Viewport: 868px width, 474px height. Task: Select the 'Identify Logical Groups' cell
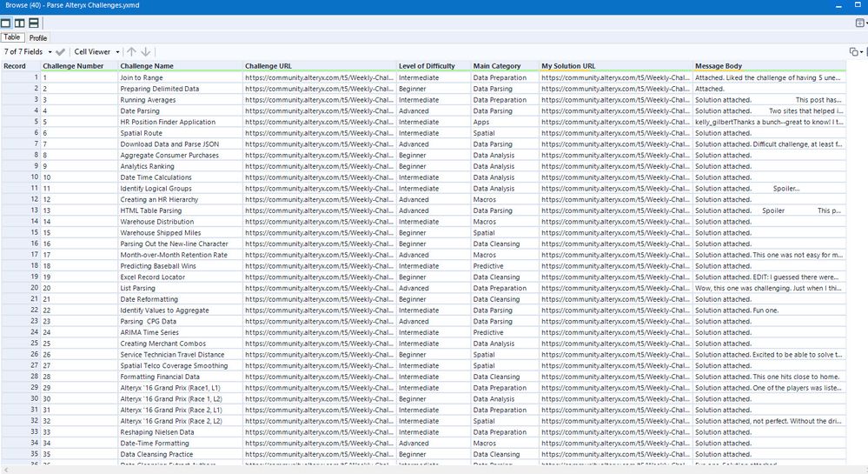click(181, 189)
